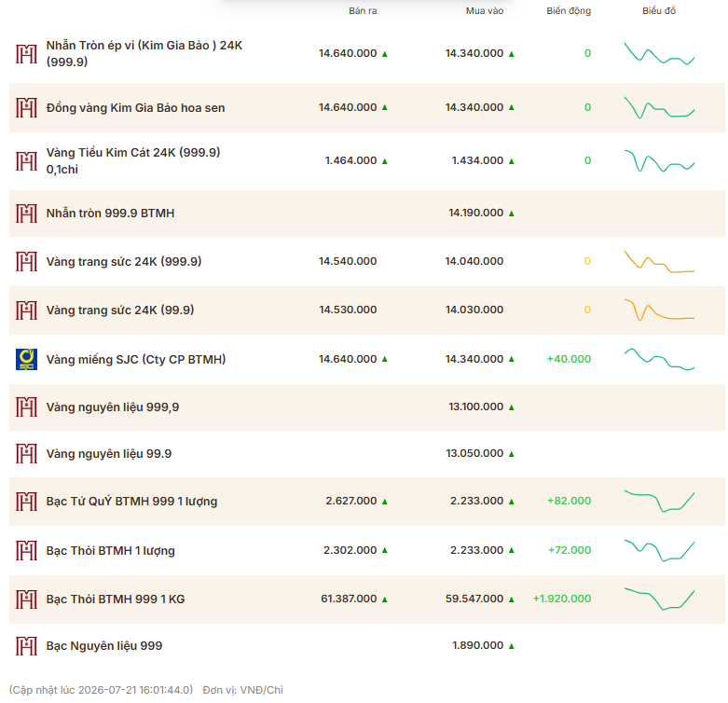
Task: Click the BTMH logo beside Nhẫn Tròn ép vỉ
Action: pos(26,54)
